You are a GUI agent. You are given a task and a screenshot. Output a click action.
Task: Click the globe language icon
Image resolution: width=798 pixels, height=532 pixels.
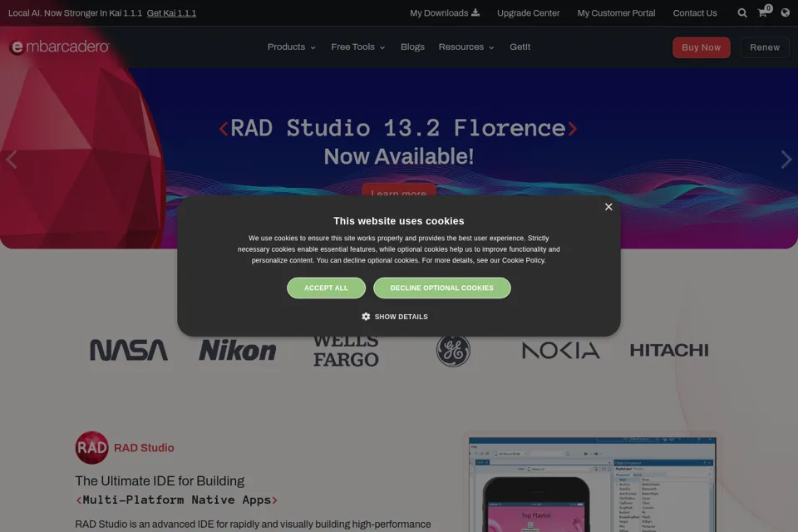[x=786, y=12]
